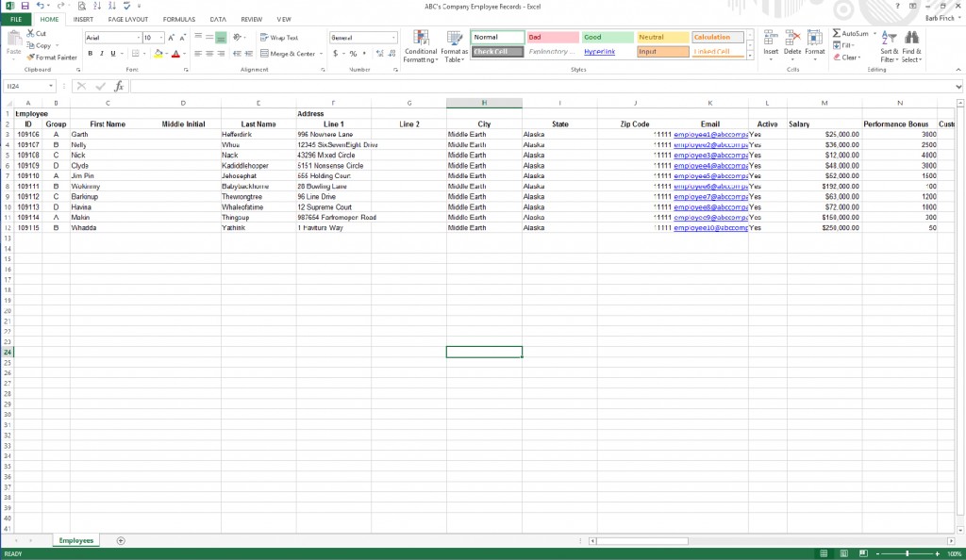Add a new sheet with the plus button

pos(119,540)
